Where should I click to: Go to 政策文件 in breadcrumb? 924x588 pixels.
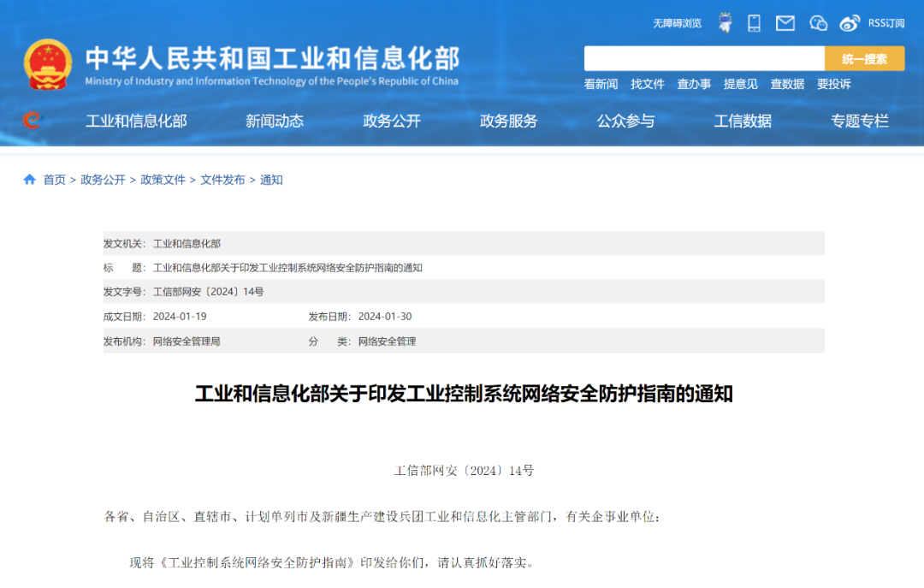pos(163,179)
